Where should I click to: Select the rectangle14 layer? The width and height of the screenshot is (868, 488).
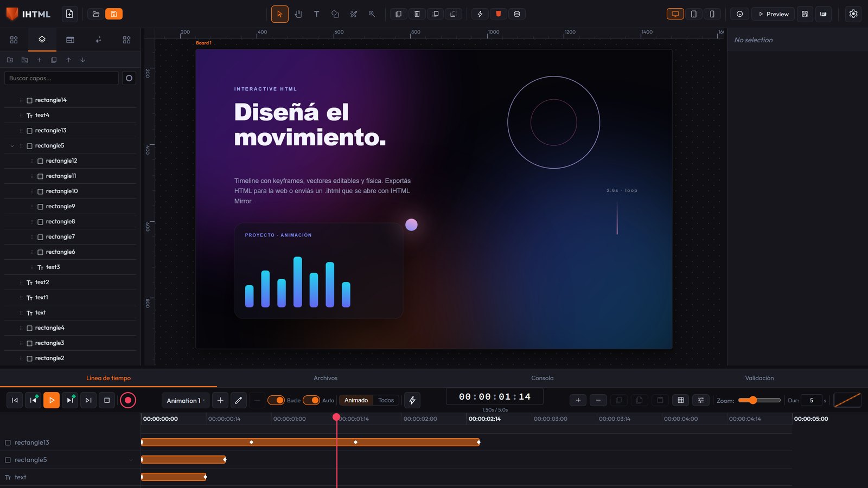70,100
